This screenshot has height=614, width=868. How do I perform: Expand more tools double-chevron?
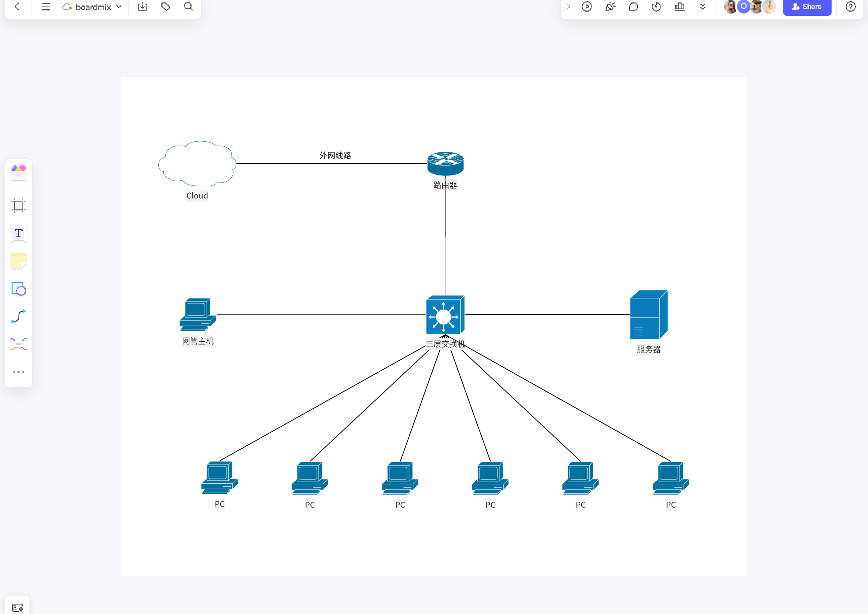tap(702, 6)
